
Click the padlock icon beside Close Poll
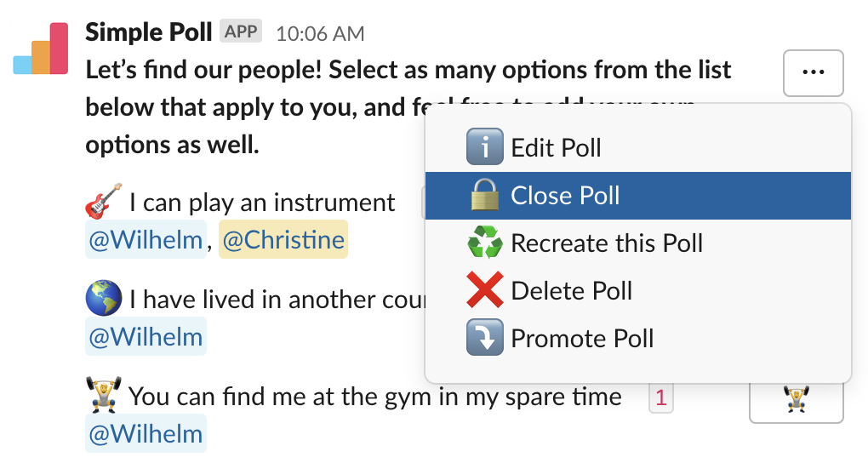click(x=485, y=196)
